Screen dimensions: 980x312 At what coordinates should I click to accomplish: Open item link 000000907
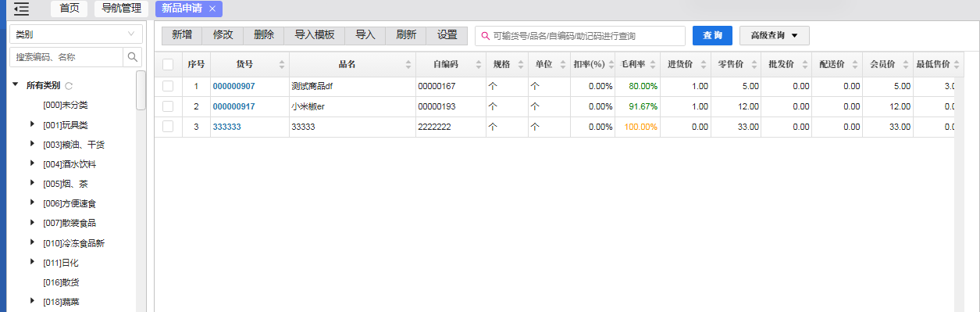(x=234, y=86)
